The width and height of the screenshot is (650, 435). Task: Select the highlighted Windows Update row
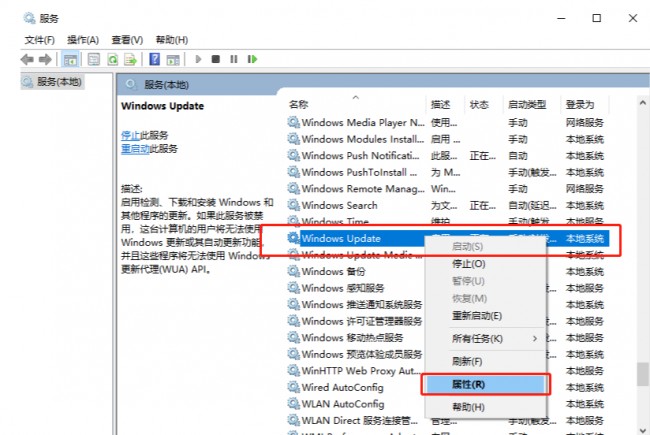448,238
